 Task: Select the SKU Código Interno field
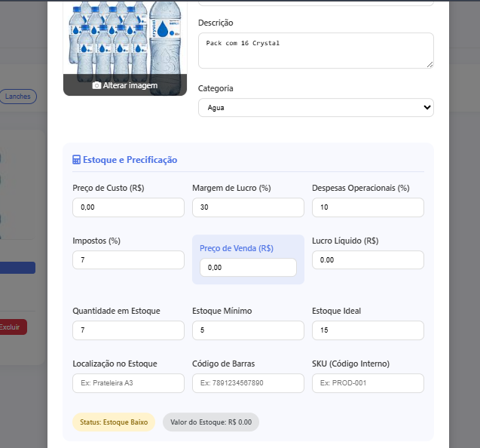click(368, 383)
